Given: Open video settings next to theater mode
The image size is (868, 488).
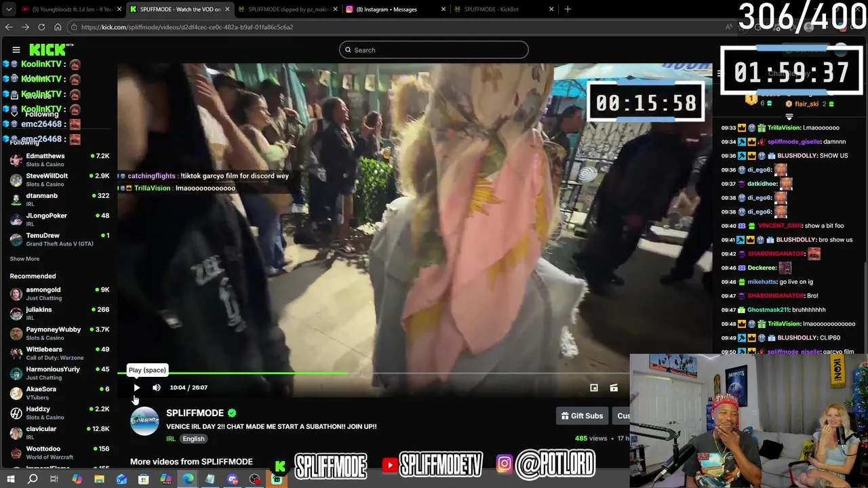Looking at the screenshot, I should tap(614, 388).
